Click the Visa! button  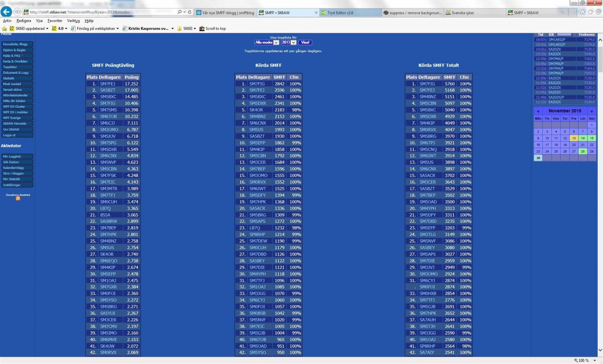pyautogui.click(x=305, y=43)
